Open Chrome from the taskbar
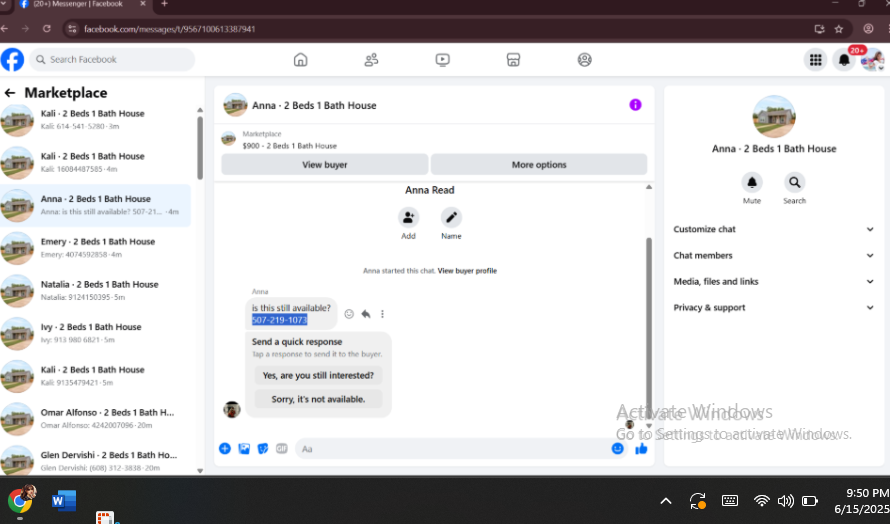 [x=21, y=500]
